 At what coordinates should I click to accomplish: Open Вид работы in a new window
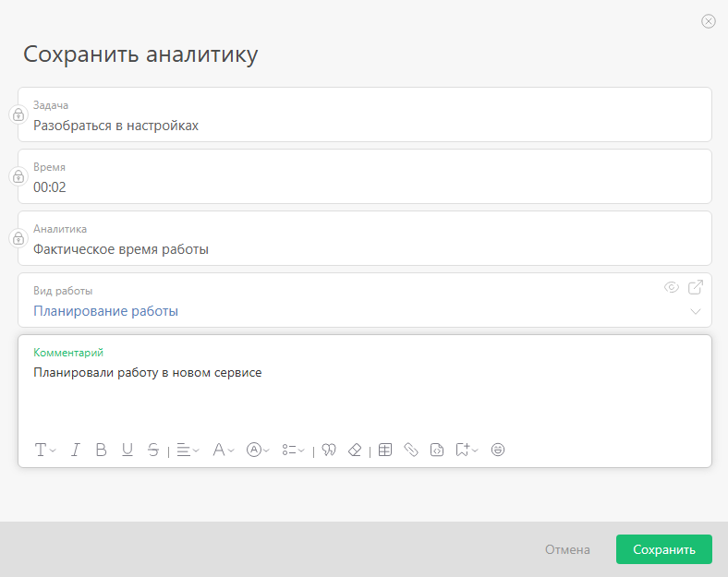696,287
